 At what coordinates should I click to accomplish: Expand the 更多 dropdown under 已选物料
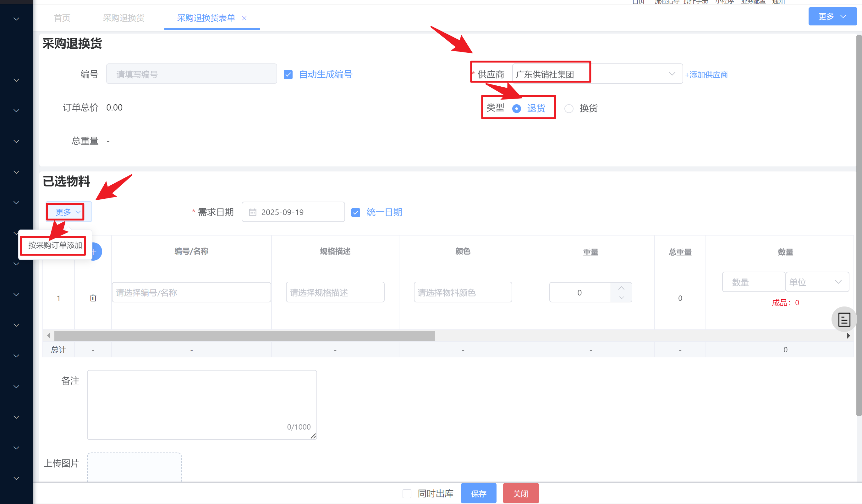68,212
